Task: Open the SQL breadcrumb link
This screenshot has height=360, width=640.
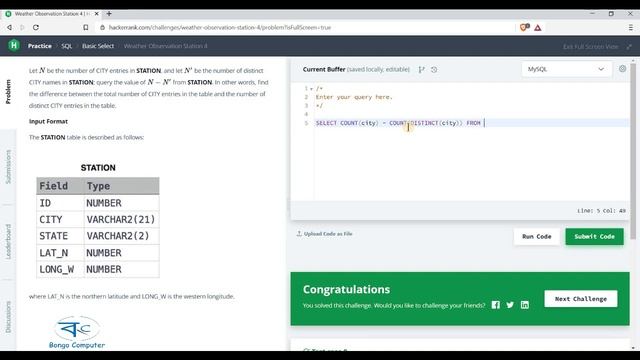Action: [x=67, y=46]
